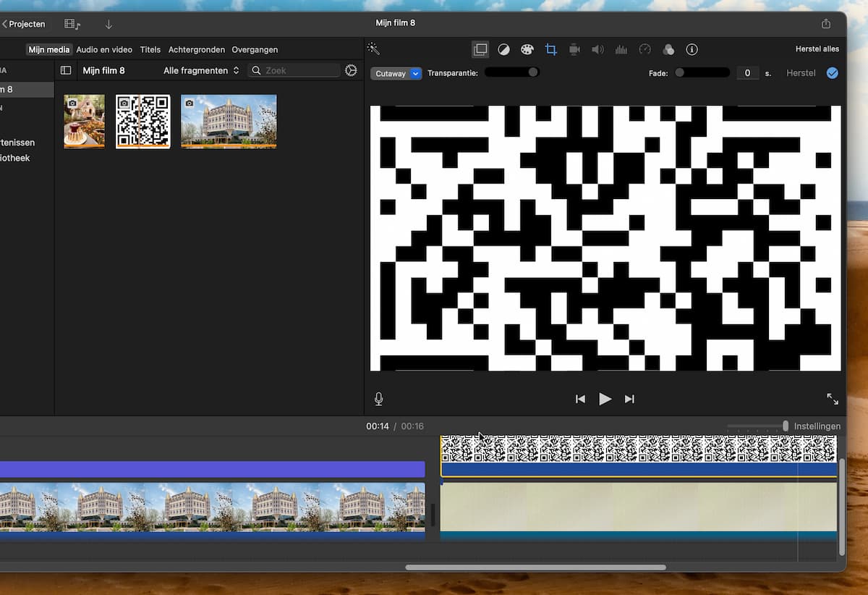Open the stabilization camera tool
Image resolution: width=868 pixels, height=595 pixels.
pyautogui.click(x=574, y=49)
